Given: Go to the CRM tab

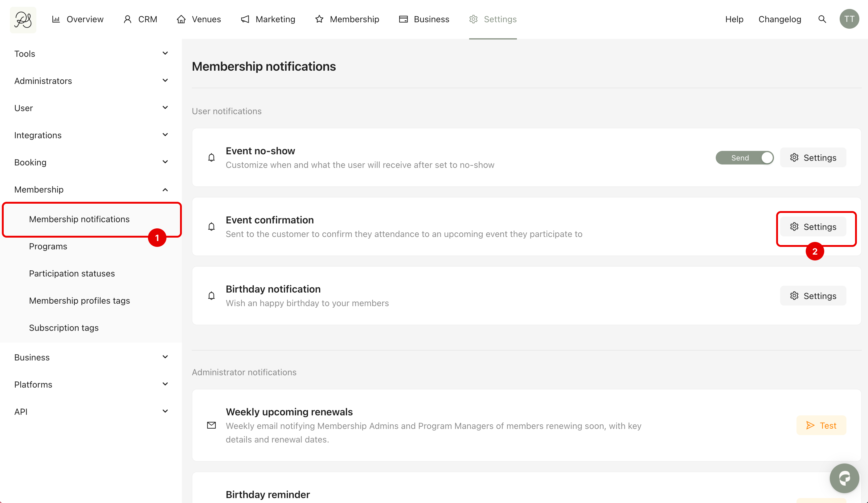Looking at the screenshot, I should [140, 19].
